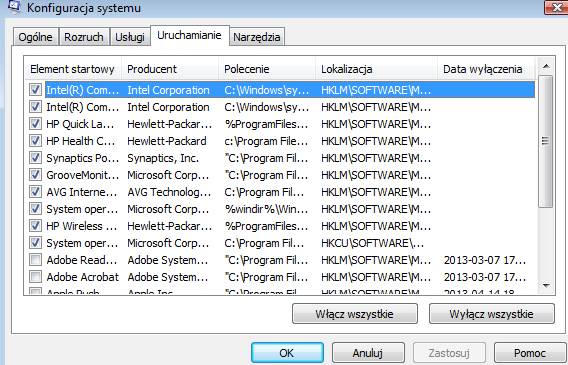Open the Narzędzia tab

pos(257,37)
